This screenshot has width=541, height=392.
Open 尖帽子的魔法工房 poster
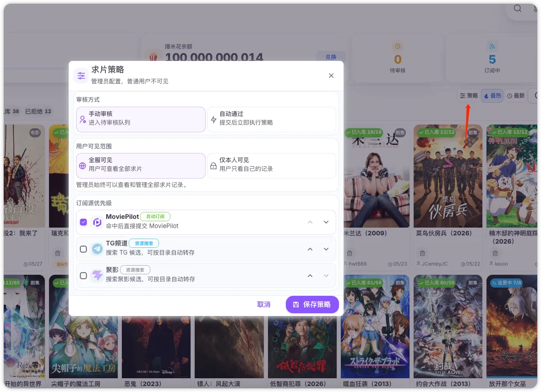pyautogui.click(x=83, y=326)
